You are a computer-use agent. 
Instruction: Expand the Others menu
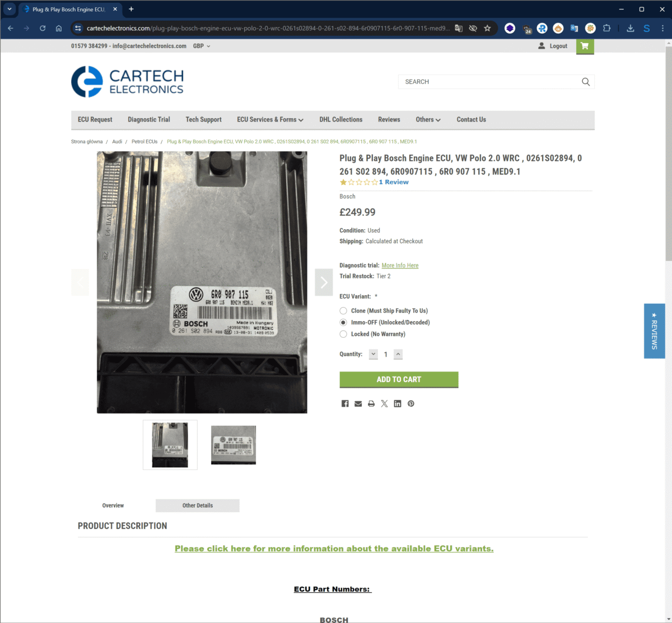coord(428,119)
